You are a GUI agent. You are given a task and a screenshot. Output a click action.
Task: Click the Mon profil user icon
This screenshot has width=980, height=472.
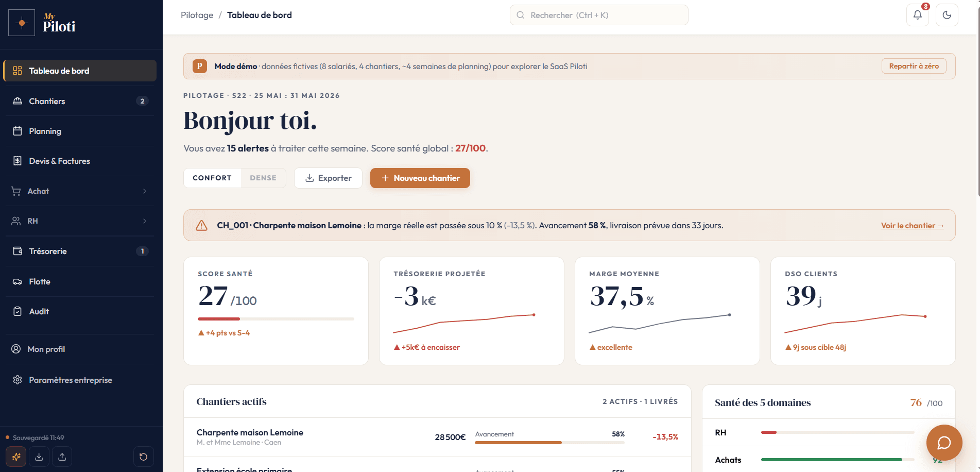[16, 349]
